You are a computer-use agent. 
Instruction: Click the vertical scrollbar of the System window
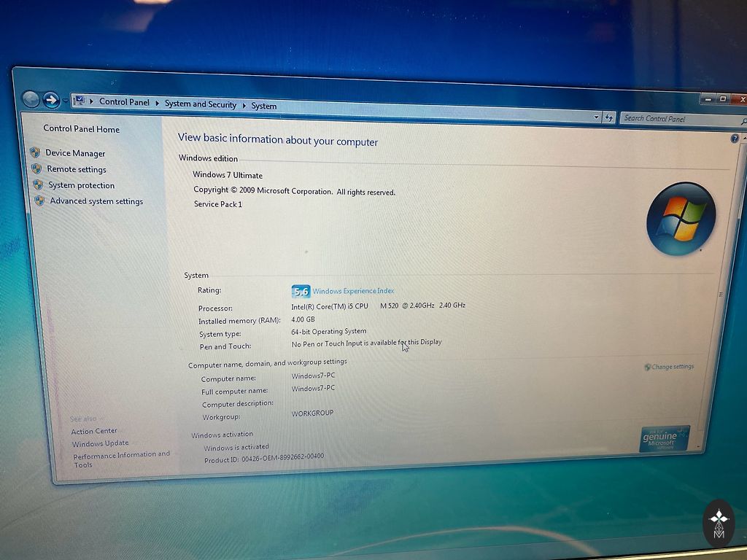tap(721, 292)
